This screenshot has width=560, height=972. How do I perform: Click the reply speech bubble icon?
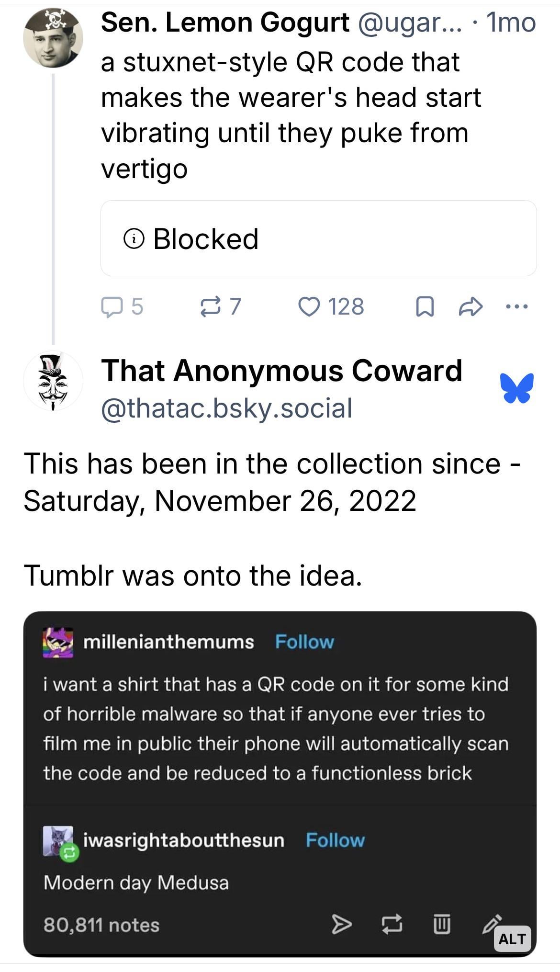[111, 307]
